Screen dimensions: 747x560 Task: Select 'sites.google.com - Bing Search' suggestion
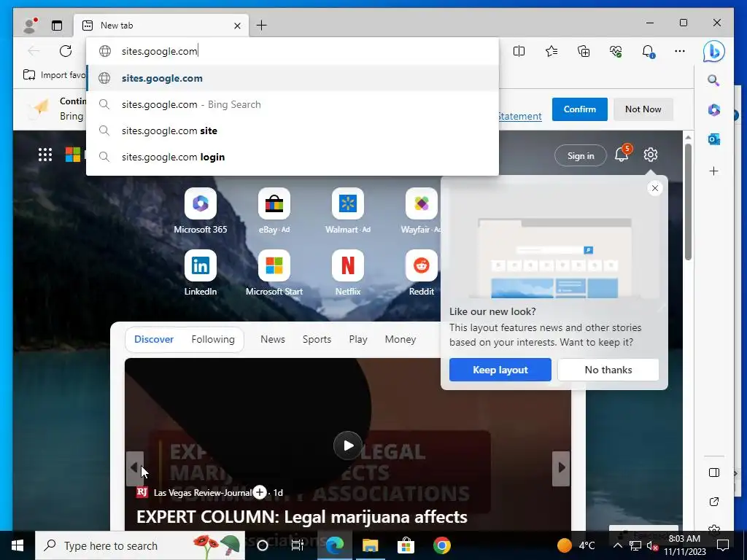click(x=293, y=104)
